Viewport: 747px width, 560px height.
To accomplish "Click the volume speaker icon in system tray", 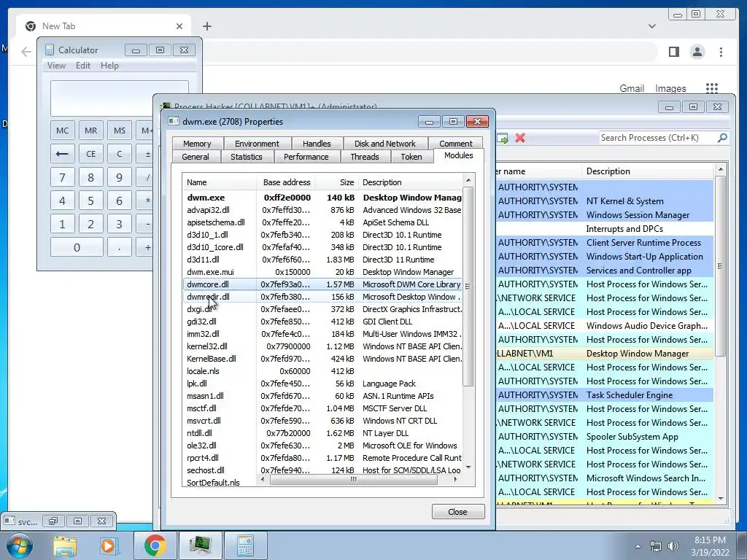I will (673, 546).
